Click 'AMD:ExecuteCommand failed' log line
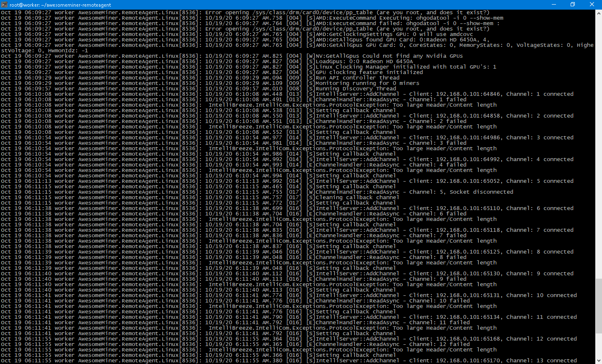602x364 pixels. [250, 23]
